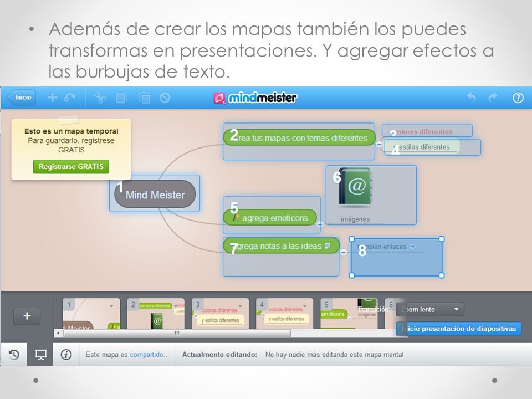This screenshot has width=532, height=399.
Task: Click the Registrarse GRATIS button
Action: click(x=71, y=167)
